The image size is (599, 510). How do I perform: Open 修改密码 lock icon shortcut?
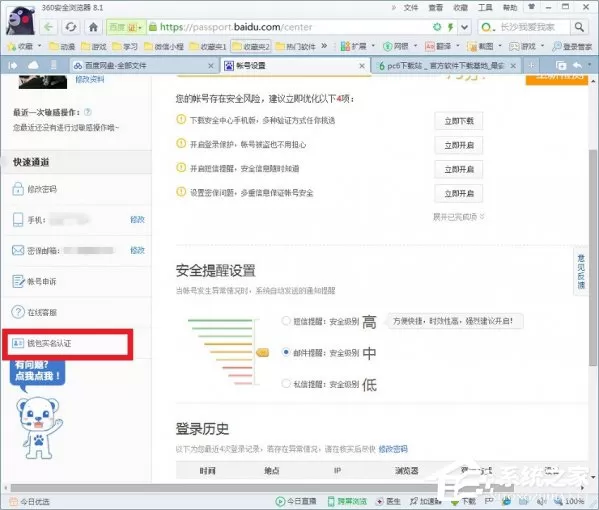(x=18, y=189)
